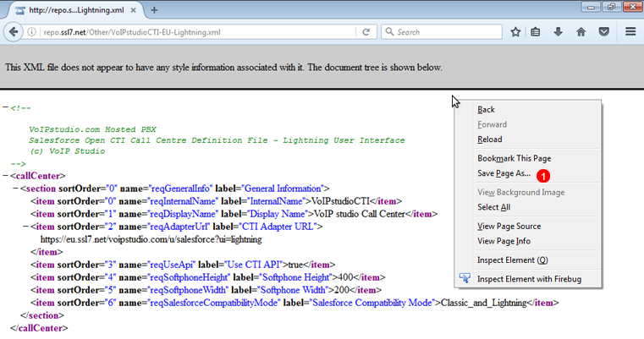Click the adapter URL text https://eu.ssl7.net/voipstudio.com

[151, 239]
